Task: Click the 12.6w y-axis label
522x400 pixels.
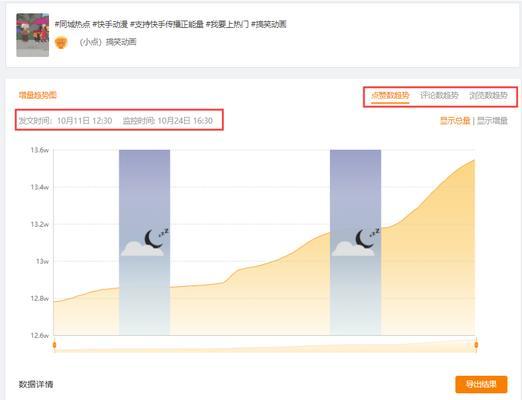Action: point(40,335)
